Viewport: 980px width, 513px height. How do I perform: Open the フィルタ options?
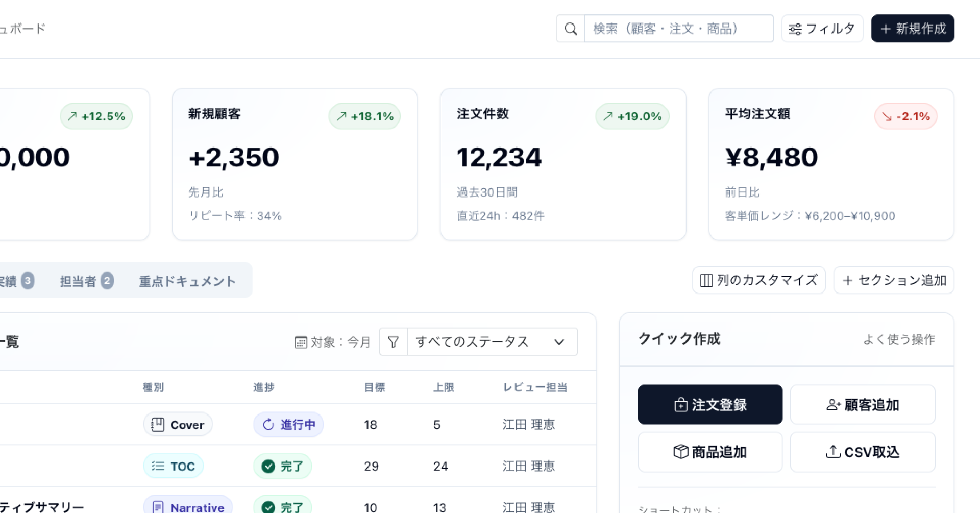[x=822, y=29]
